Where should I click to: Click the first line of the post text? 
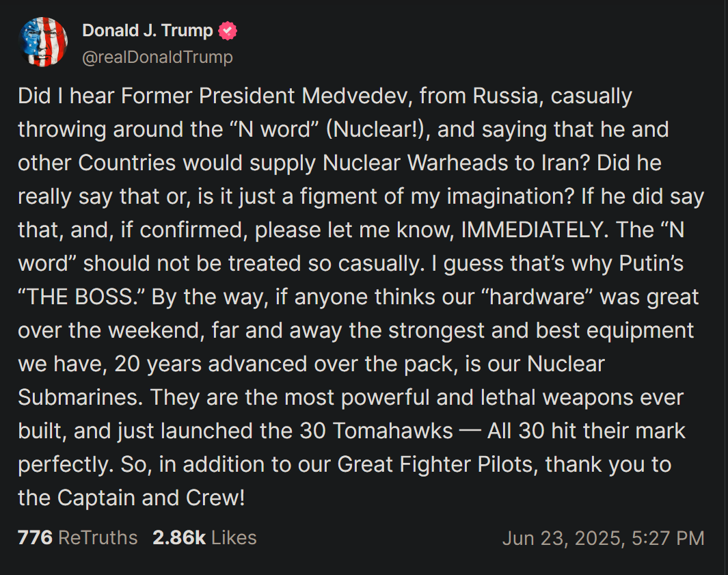click(325, 96)
